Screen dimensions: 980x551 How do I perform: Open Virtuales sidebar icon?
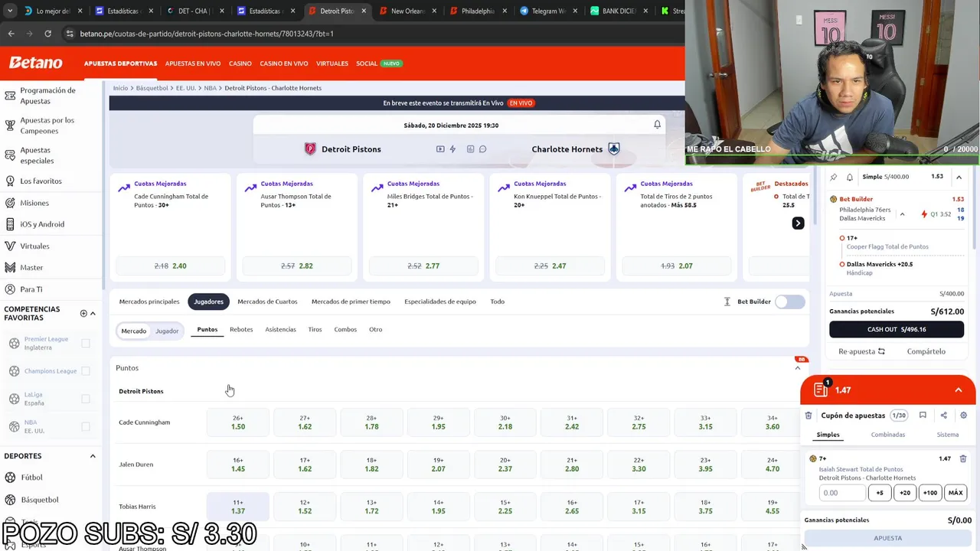point(10,246)
